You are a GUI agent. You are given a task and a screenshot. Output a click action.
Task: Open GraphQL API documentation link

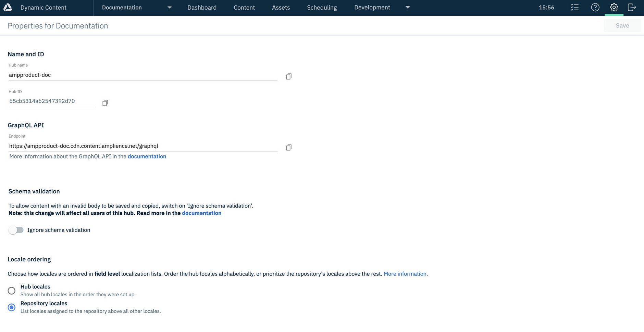(x=147, y=156)
